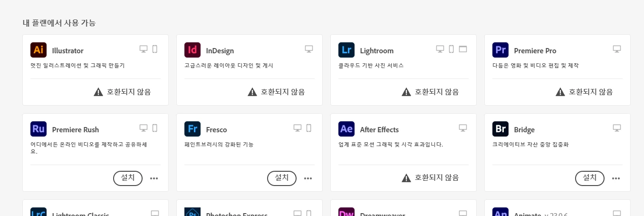Click the Lightroom app name

377,51
